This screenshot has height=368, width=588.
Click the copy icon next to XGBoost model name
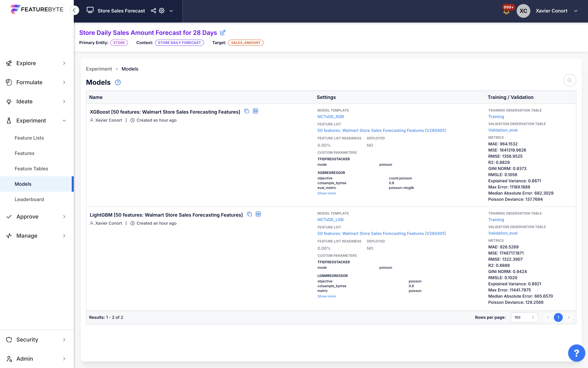pos(247,111)
